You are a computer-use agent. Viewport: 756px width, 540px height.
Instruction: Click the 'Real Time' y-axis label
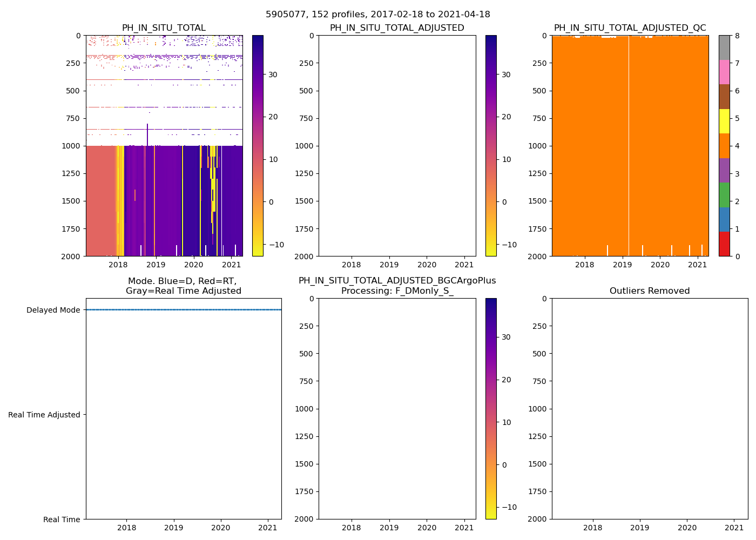point(62,519)
